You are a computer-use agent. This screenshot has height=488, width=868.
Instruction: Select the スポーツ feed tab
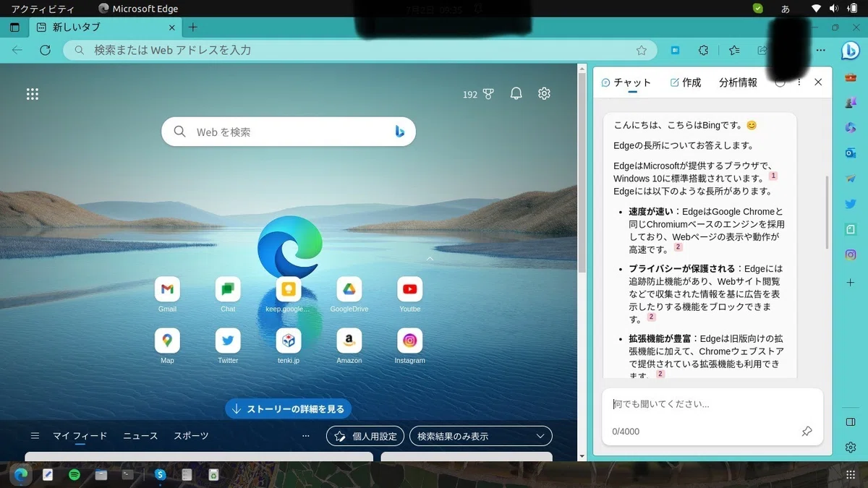click(191, 436)
